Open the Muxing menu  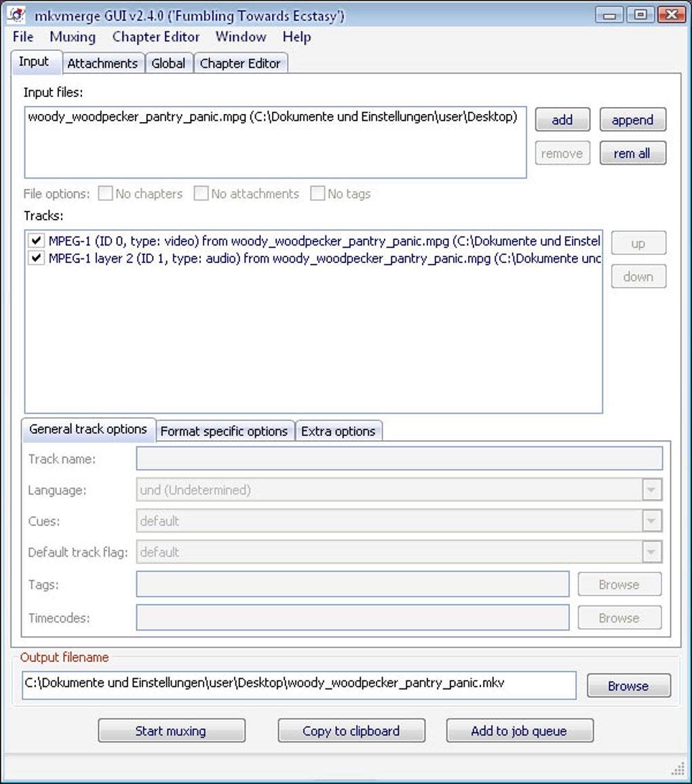[x=73, y=37]
